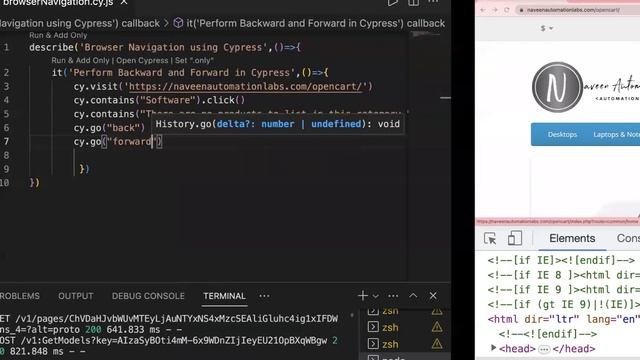Select the describe callback breadcrumb
The image size is (640, 360).
point(80,23)
